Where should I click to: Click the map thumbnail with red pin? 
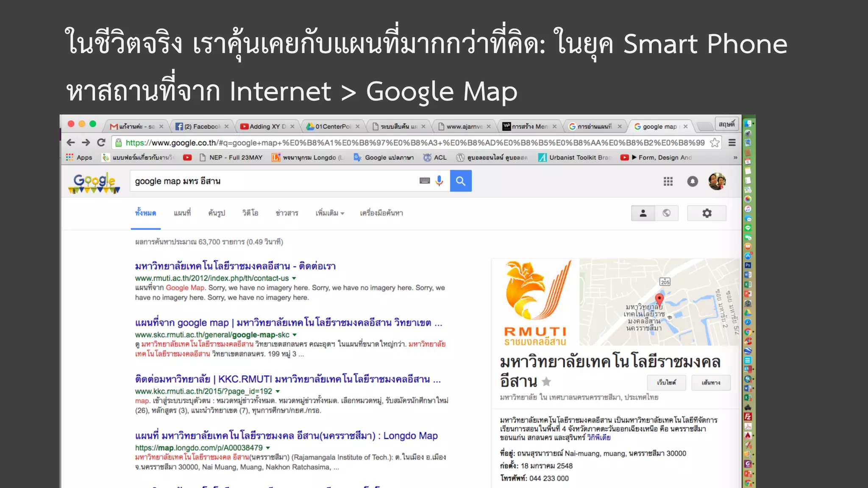pyautogui.click(x=658, y=302)
